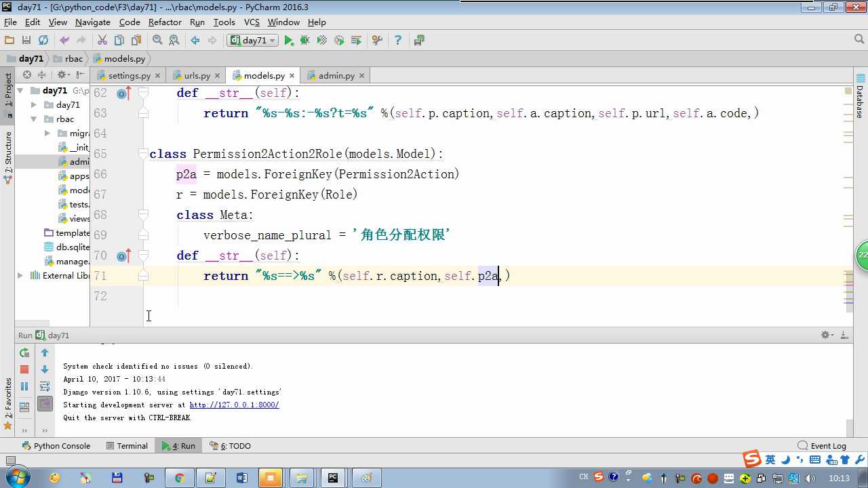
Task: Click the concurrency diagram run icon
Action: pyautogui.click(x=356, y=41)
